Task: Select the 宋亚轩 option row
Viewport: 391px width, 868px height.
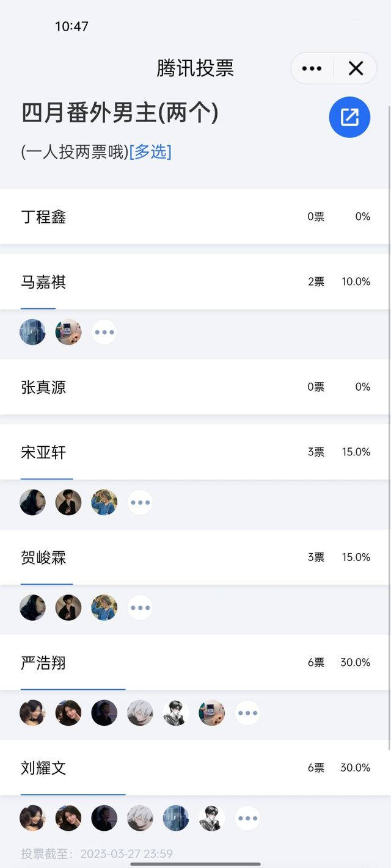Action: tap(195, 452)
